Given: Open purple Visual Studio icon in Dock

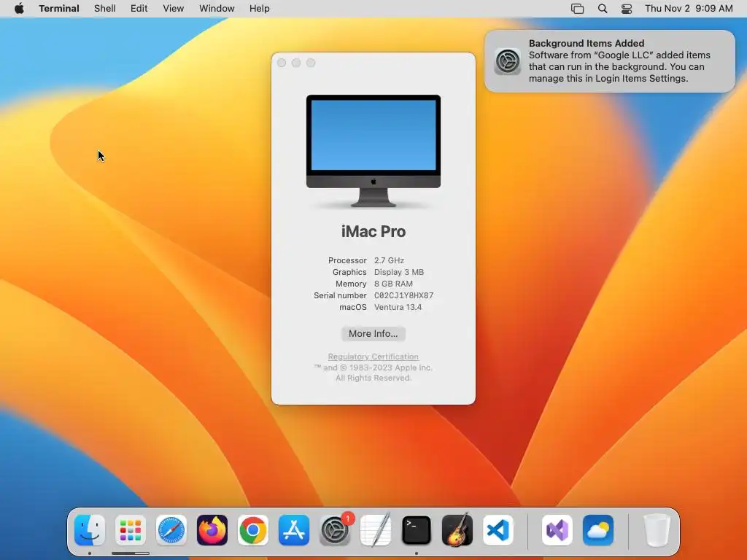Looking at the screenshot, I should (557, 530).
